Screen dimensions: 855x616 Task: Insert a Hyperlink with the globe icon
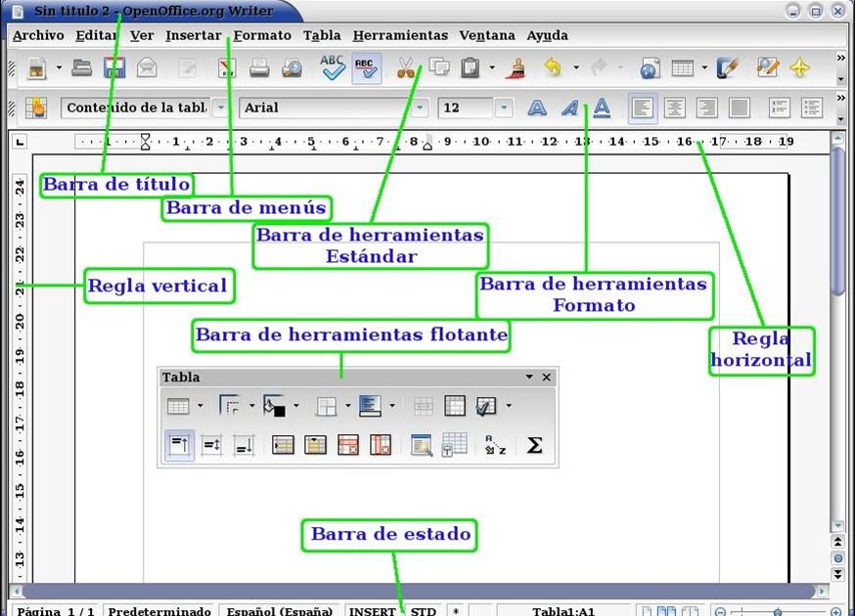pos(650,68)
